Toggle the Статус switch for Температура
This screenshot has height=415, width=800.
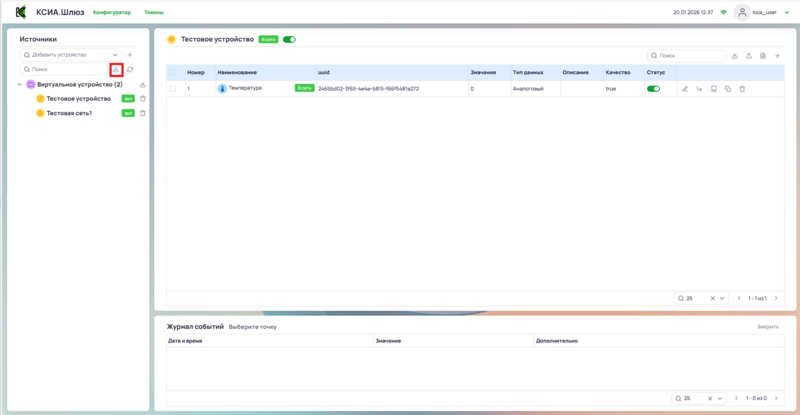point(654,89)
